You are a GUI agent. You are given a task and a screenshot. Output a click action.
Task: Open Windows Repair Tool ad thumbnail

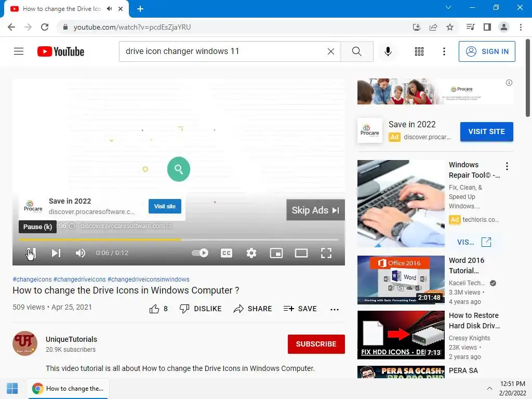pos(401,204)
